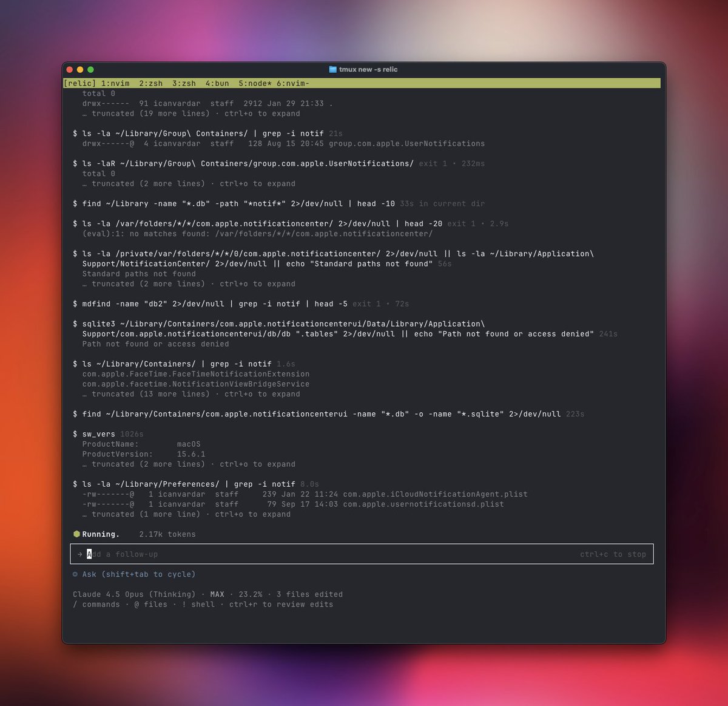Image resolution: width=728 pixels, height=706 pixels.
Task: Click the circular icon before Ask mode
Action: click(75, 574)
